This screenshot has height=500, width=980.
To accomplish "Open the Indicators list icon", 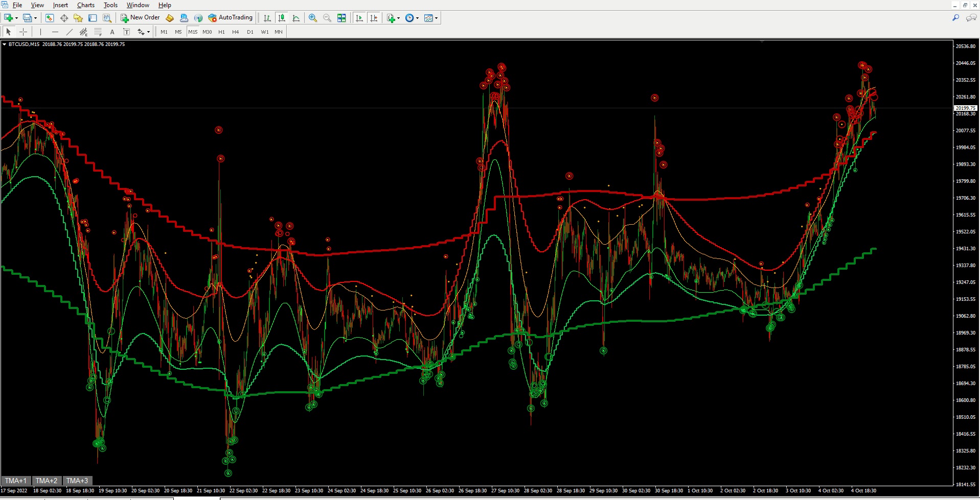I will 391,18.
